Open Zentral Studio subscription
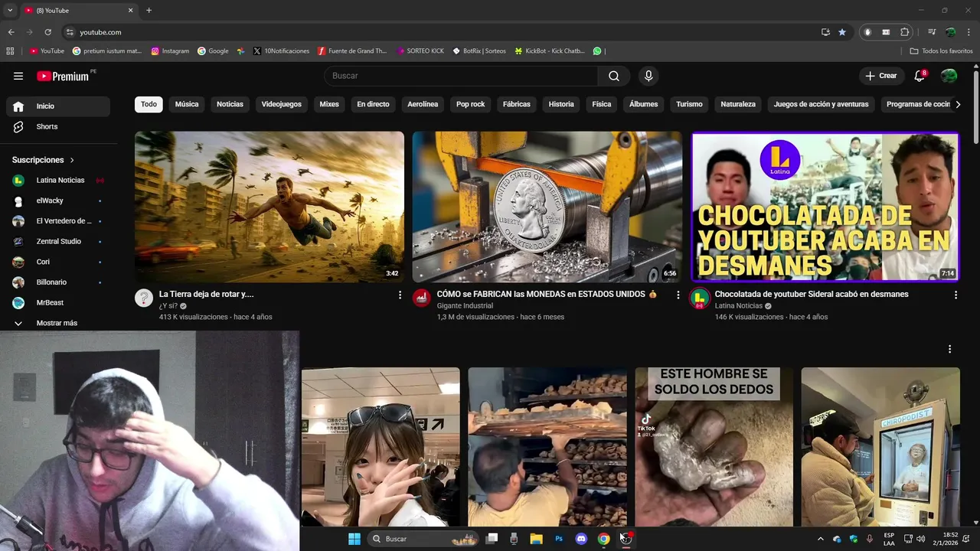The image size is (980, 551). click(x=58, y=242)
